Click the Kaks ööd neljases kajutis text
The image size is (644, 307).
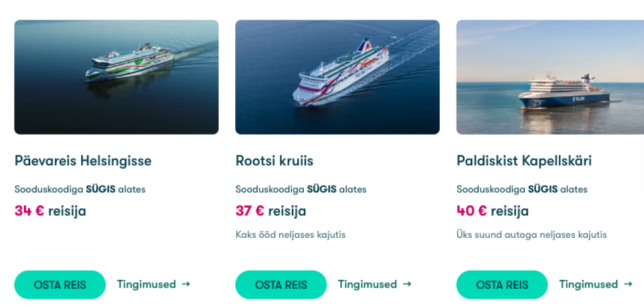click(x=291, y=235)
